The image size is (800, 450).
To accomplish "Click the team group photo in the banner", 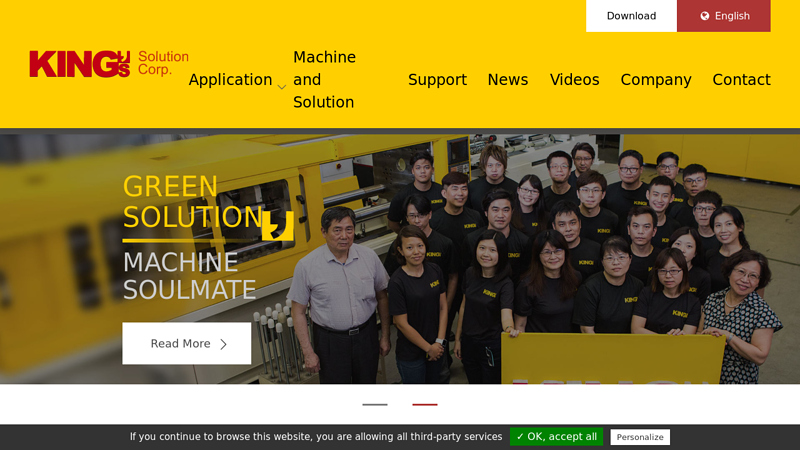I will tap(560, 250).
